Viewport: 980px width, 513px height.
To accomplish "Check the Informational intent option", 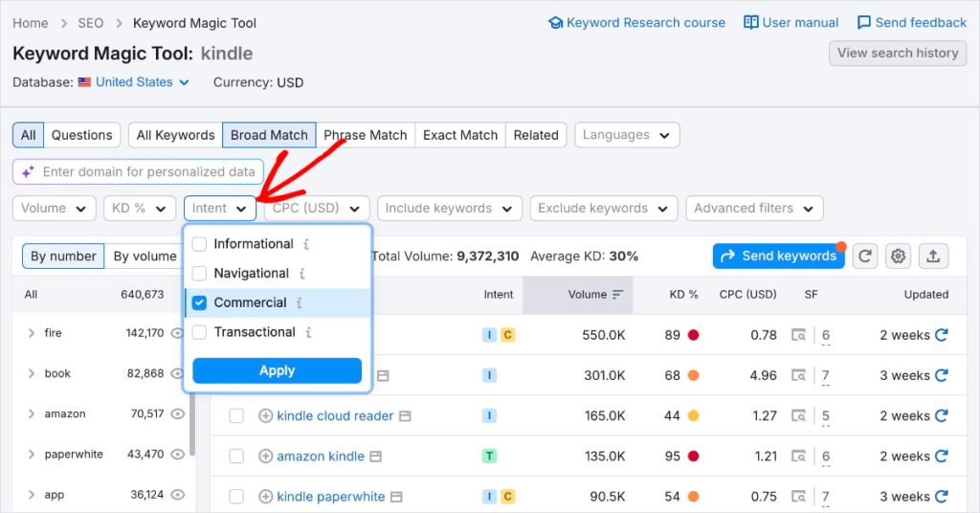I will point(199,244).
